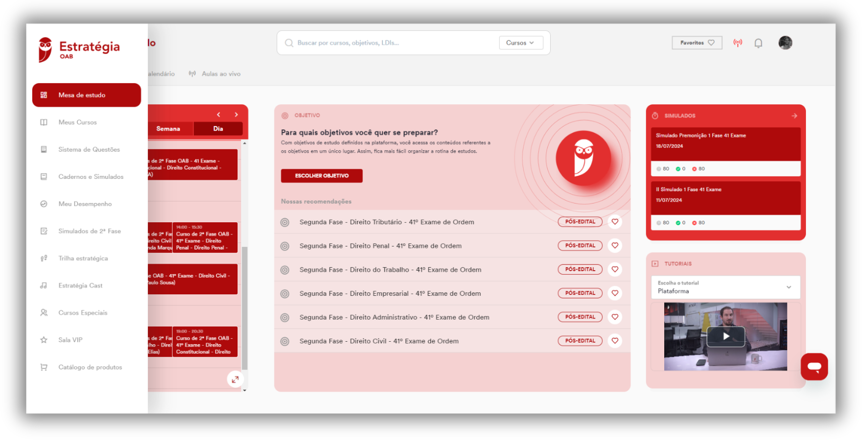Open the 14:00 Direito Penal class event

[x=205, y=237]
